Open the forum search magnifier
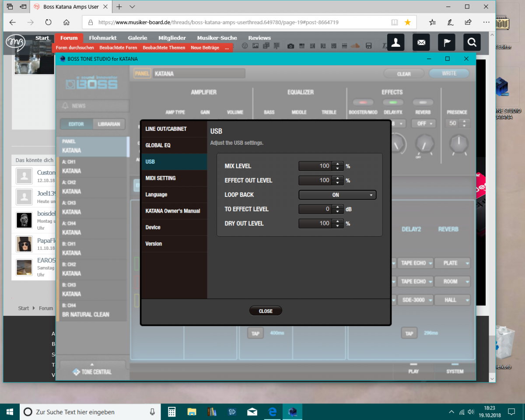This screenshot has width=525, height=420. pyautogui.click(x=472, y=42)
